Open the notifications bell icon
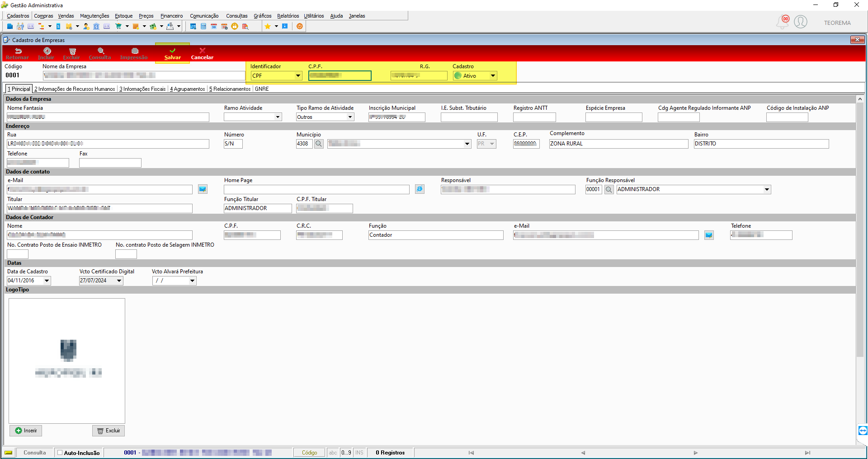Image resolution: width=868 pixels, height=459 pixels. tap(783, 22)
